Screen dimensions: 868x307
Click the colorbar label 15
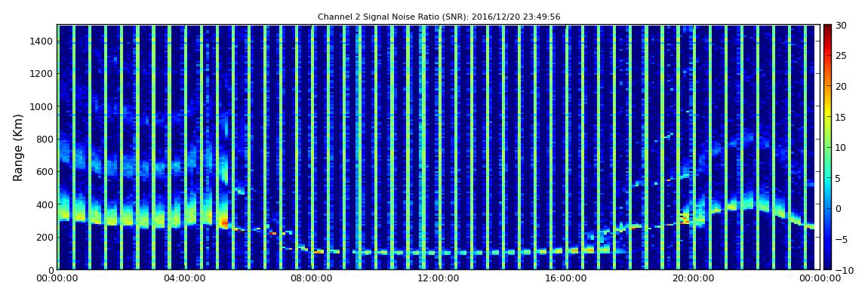[842, 117]
